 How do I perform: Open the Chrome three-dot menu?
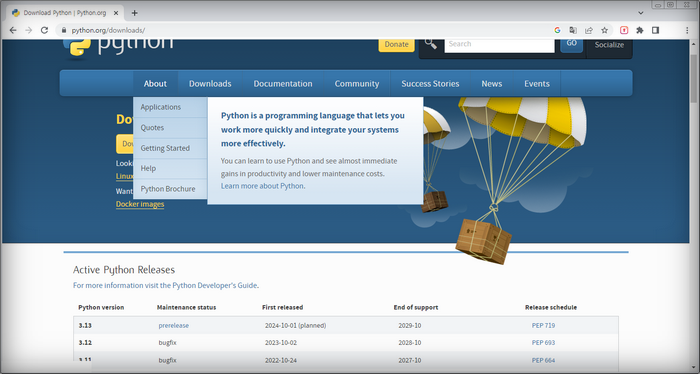(x=687, y=30)
